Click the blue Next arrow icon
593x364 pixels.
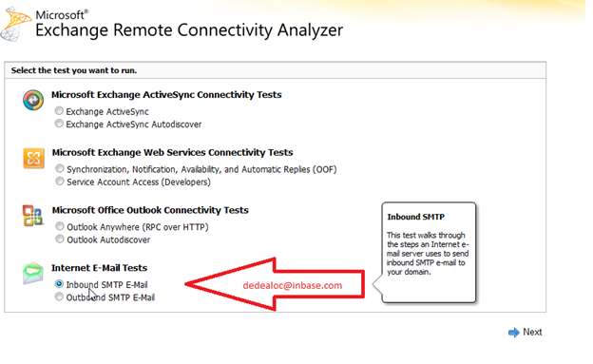[513, 333]
